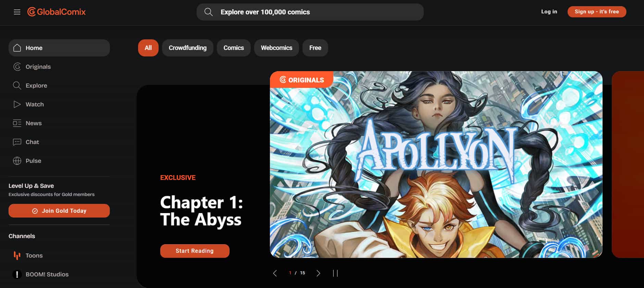This screenshot has width=644, height=288.
Task: Click the GlobalComix logo
Action: (x=57, y=12)
